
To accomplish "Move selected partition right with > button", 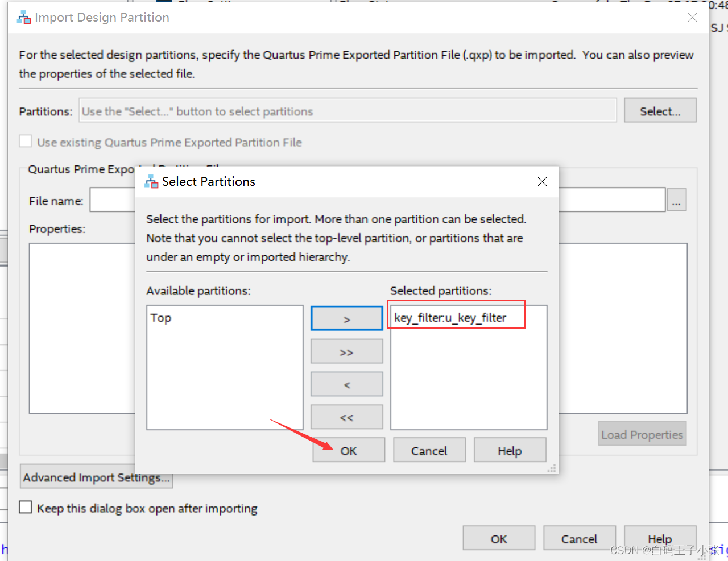I will (x=347, y=319).
